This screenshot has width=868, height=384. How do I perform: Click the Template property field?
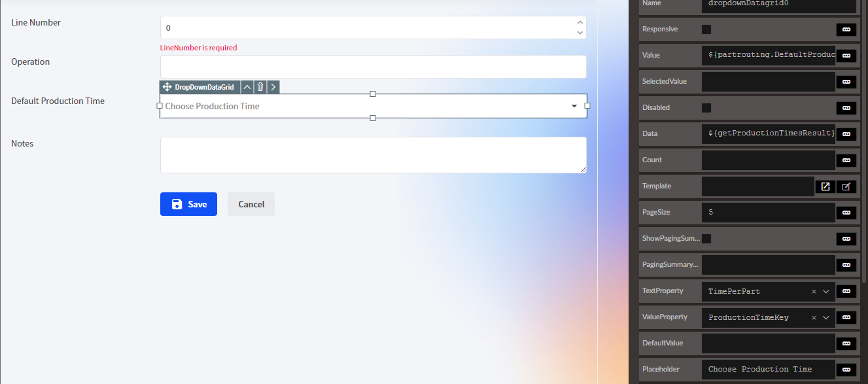tap(758, 186)
